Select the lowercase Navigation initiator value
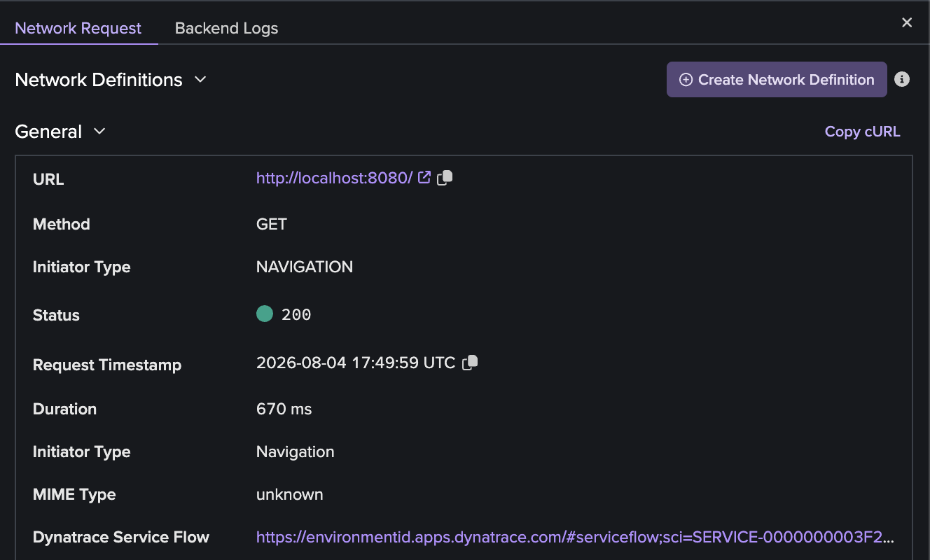Image resolution: width=930 pixels, height=560 pixels. point(296,452)
